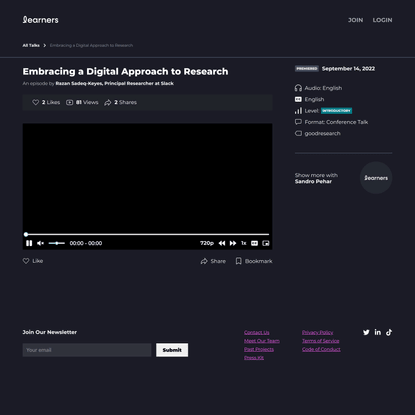Open the JOIN page
This screenshot has height=415, width=415.
tap(355, 20)
